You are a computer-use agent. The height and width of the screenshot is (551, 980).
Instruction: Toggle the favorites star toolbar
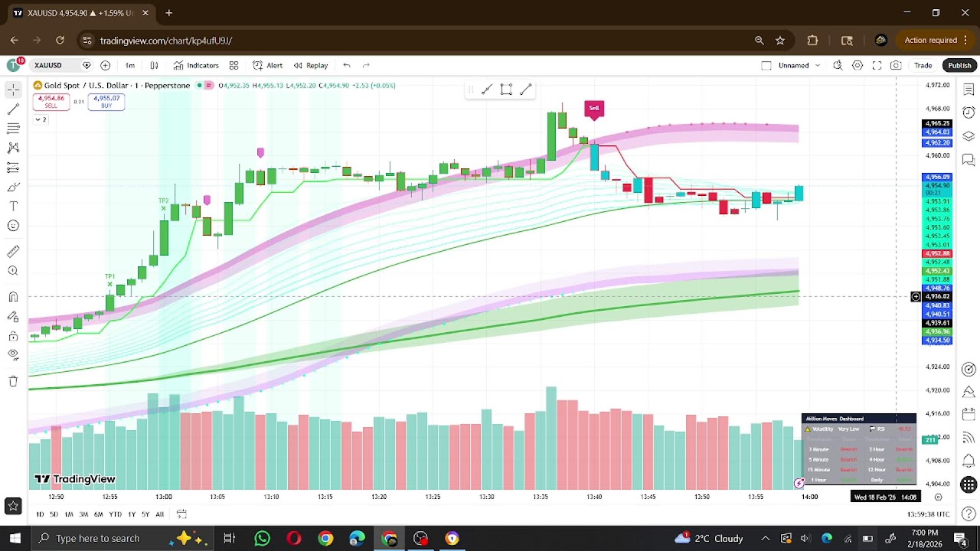(13, 505)
